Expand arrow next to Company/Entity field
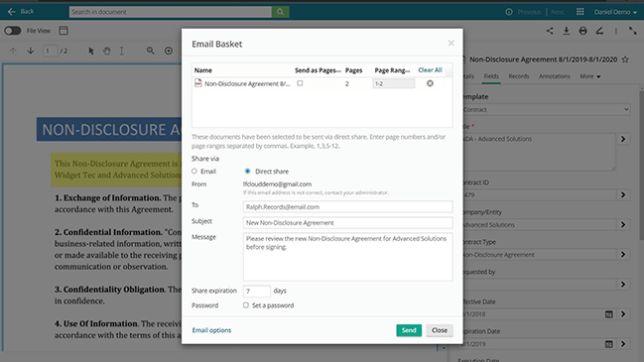The height and width of the screenshot is (362, 644). (623, 225)
